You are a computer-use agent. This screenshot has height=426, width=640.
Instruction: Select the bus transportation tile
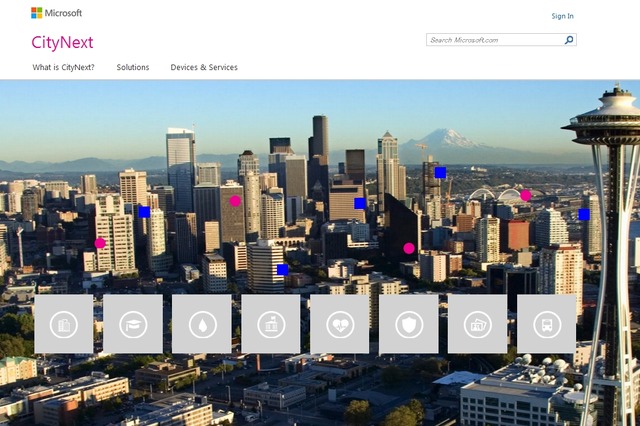(x=547, y=324)
